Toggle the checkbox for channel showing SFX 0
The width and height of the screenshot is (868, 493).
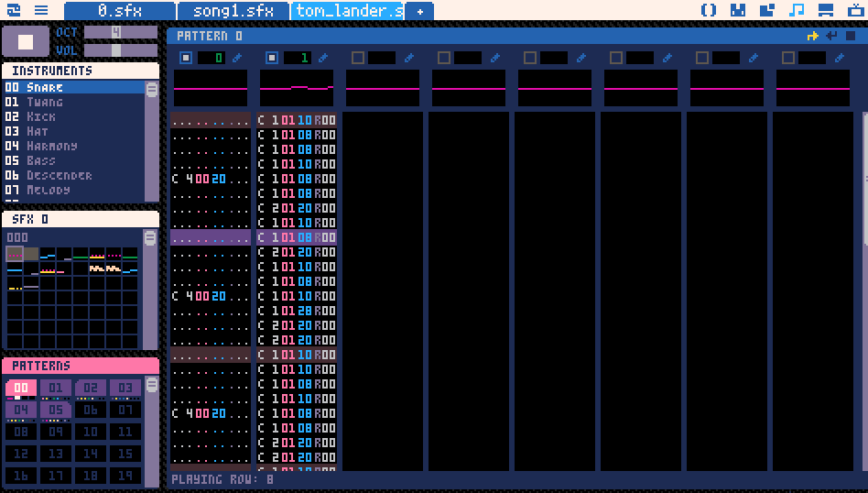pos(186,58)
